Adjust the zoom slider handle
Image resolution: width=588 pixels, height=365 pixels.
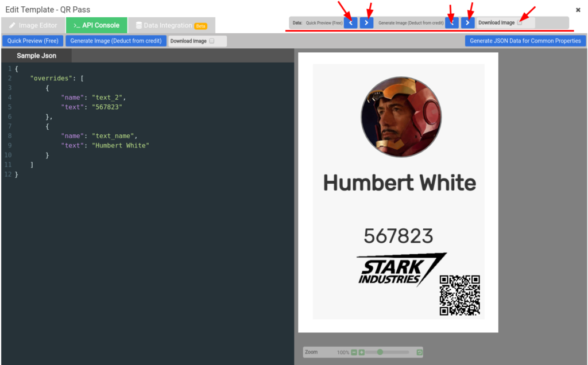tap(380, 352)
